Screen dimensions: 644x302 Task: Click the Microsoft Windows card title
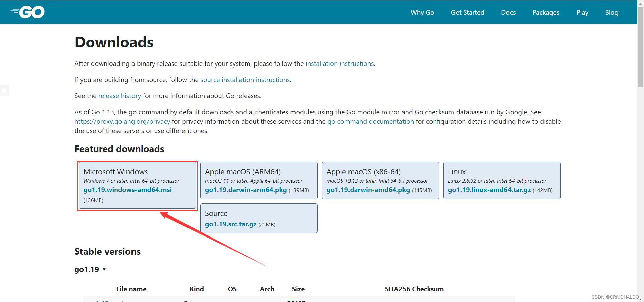pyautogui.click(x=115, y=172)
